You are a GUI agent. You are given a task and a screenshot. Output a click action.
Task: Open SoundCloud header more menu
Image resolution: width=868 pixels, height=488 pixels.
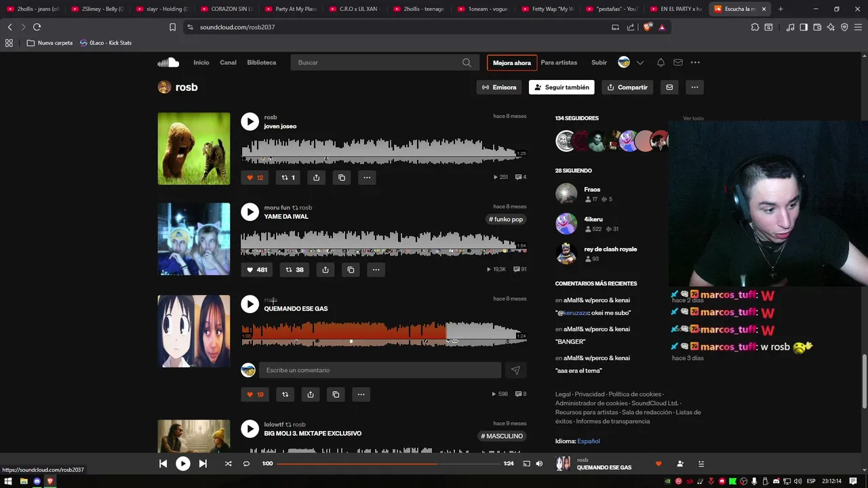pos(695,62)
